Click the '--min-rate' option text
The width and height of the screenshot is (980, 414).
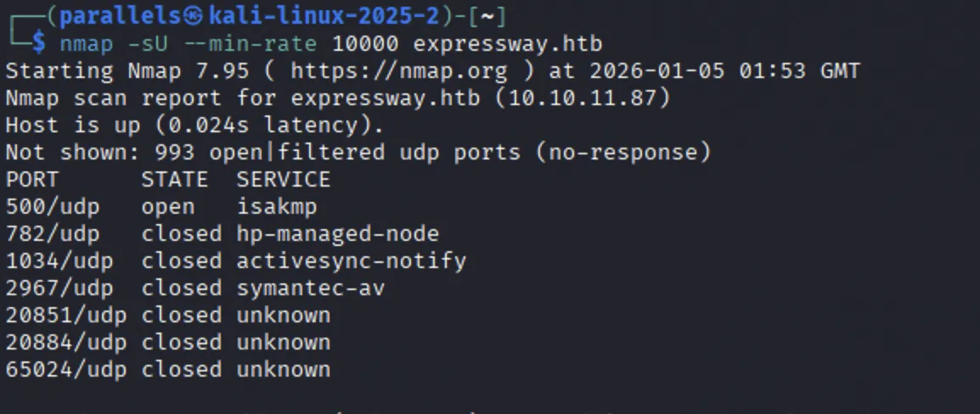point(256,44)
